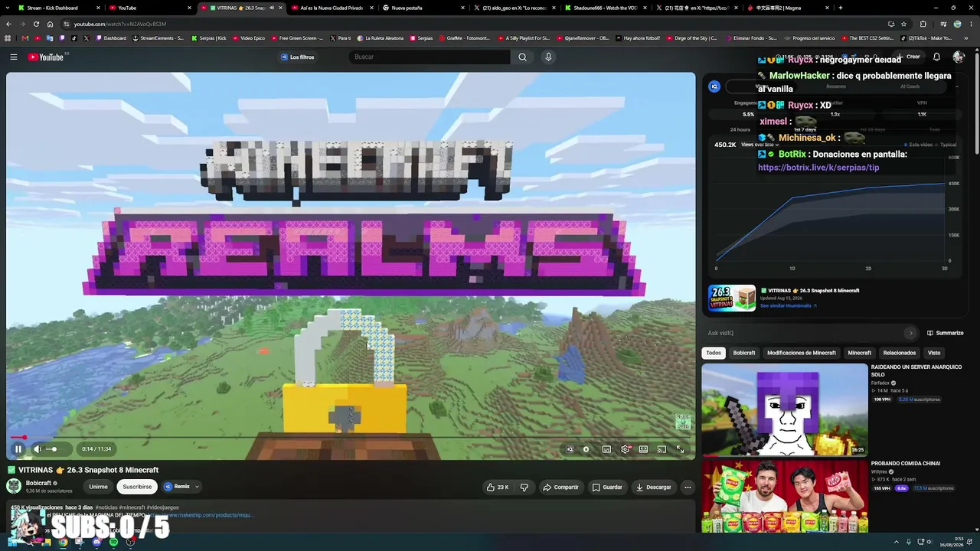Image resolution: width=980 pixels, height=551 pixels.
Task: Adjust the volume slider
Action: (54, 449)
